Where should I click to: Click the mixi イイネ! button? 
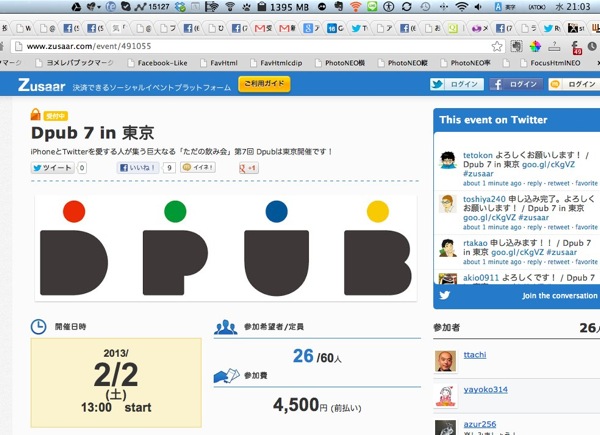(198, 167)
